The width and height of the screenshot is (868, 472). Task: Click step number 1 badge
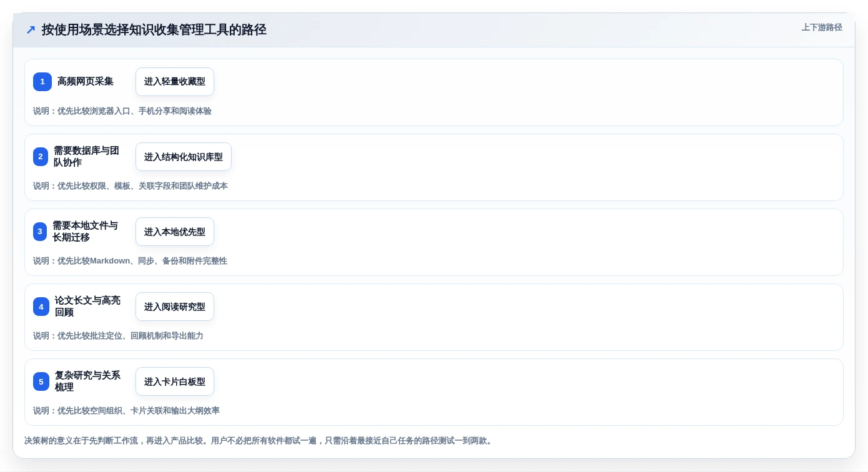click(x=42, y=82)
